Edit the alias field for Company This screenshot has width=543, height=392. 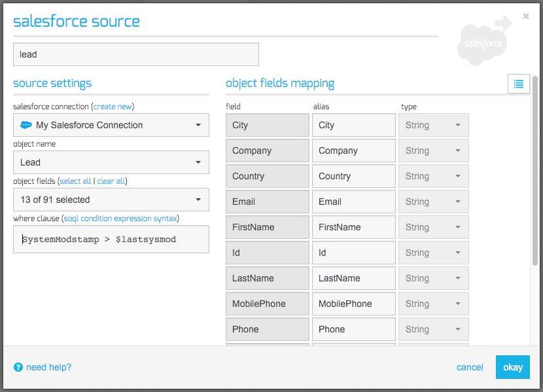353,151
